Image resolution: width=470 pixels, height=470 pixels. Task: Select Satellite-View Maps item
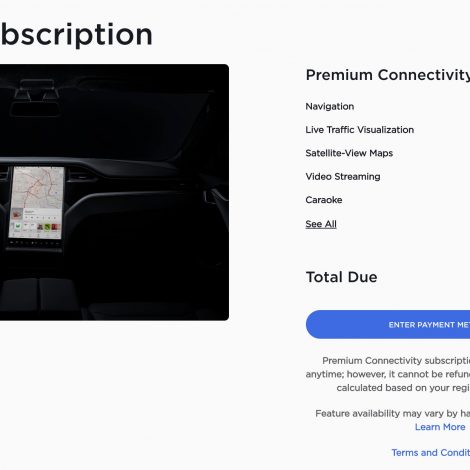(x=349, y=153)
